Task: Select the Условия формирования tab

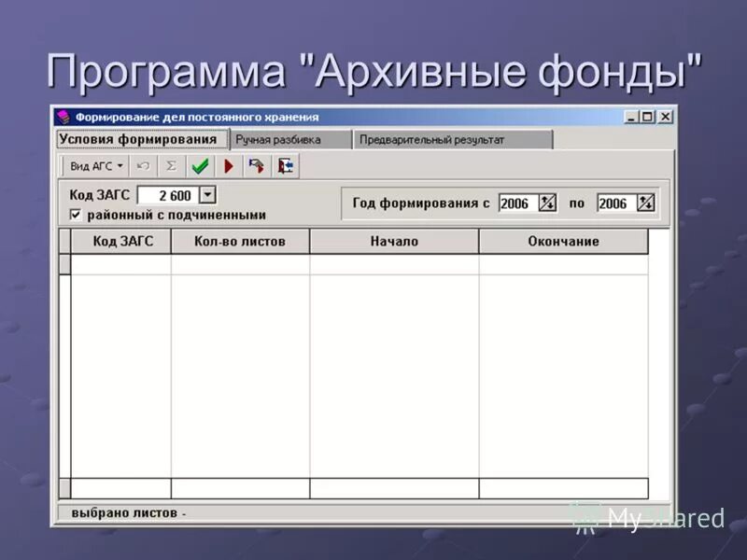Action: (x=138, y=138)
